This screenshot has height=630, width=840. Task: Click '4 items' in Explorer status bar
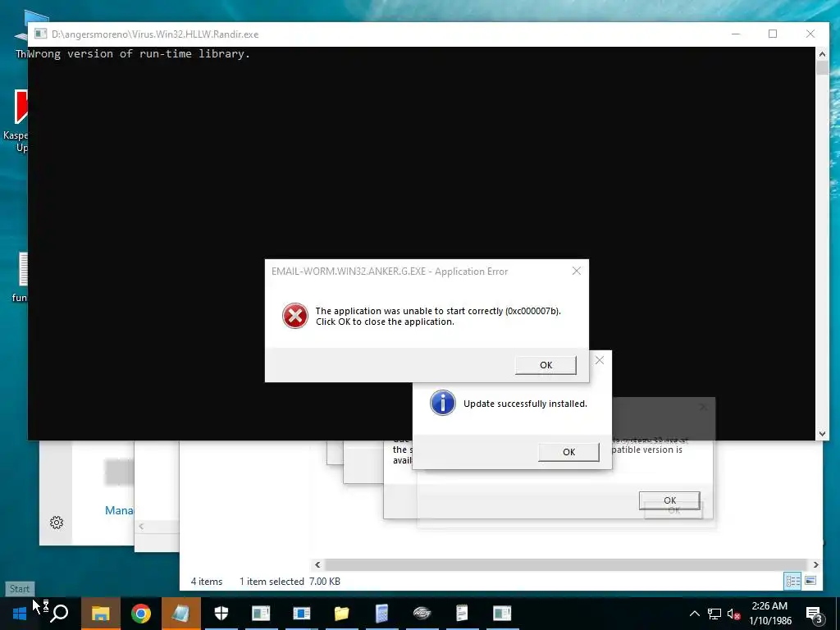206,582
